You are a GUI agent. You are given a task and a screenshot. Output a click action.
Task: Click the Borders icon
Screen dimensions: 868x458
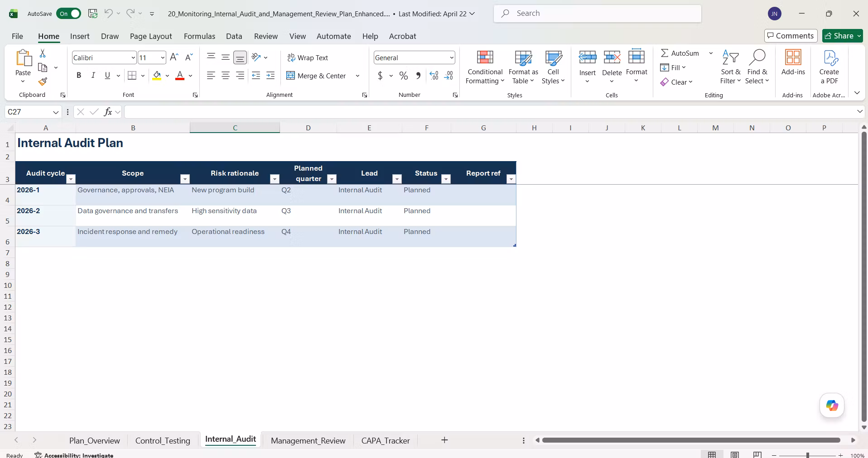132,76
